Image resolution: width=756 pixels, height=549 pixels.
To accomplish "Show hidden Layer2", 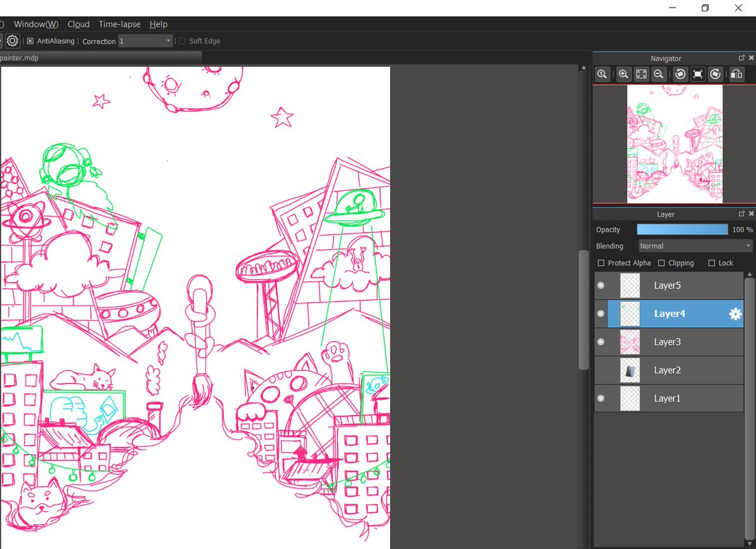I will [600, 370].
